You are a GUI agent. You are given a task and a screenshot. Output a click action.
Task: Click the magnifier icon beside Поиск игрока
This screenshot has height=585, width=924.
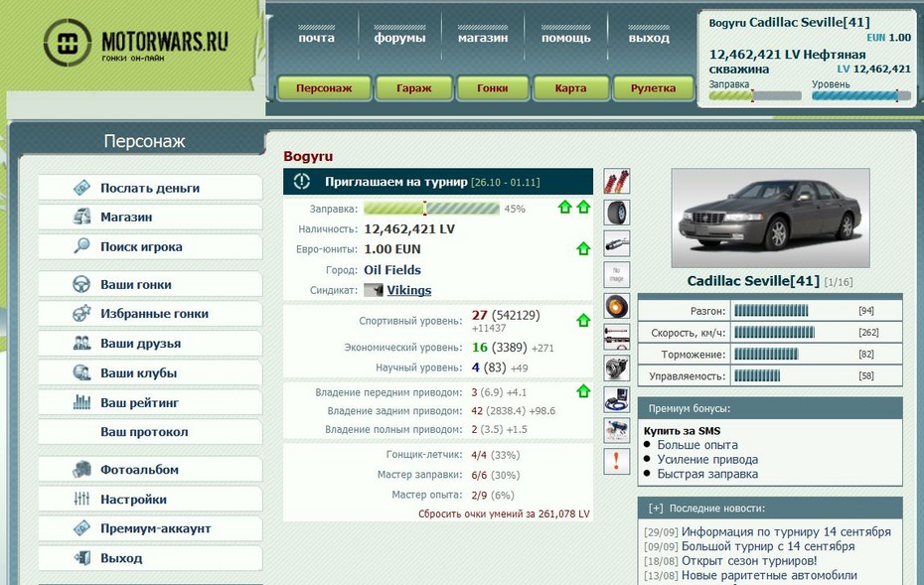[x=81, y=245]
